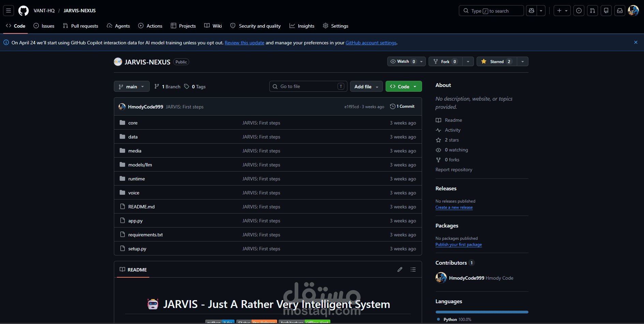The height and width of the screenshot is (324, 644).
Task: Expand the star lists arrow beside Starred
Action: [x=523, y=61]
